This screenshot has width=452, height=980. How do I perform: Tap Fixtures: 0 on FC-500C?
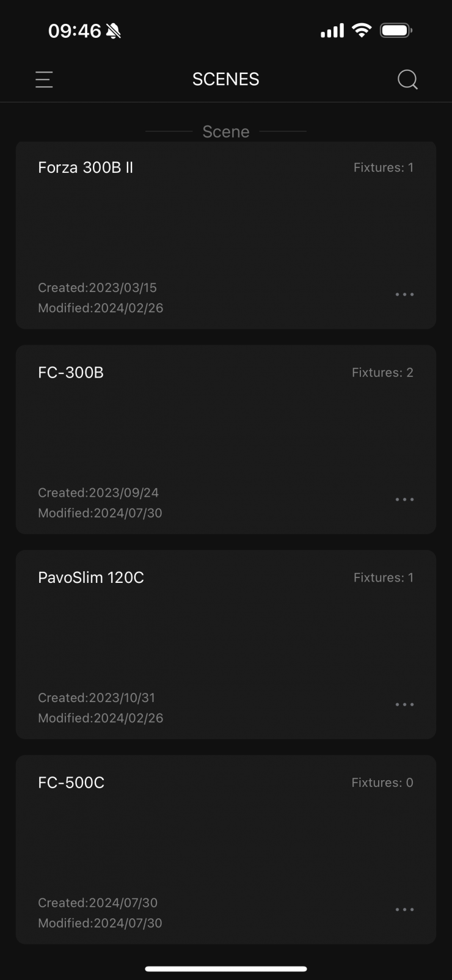382,783
